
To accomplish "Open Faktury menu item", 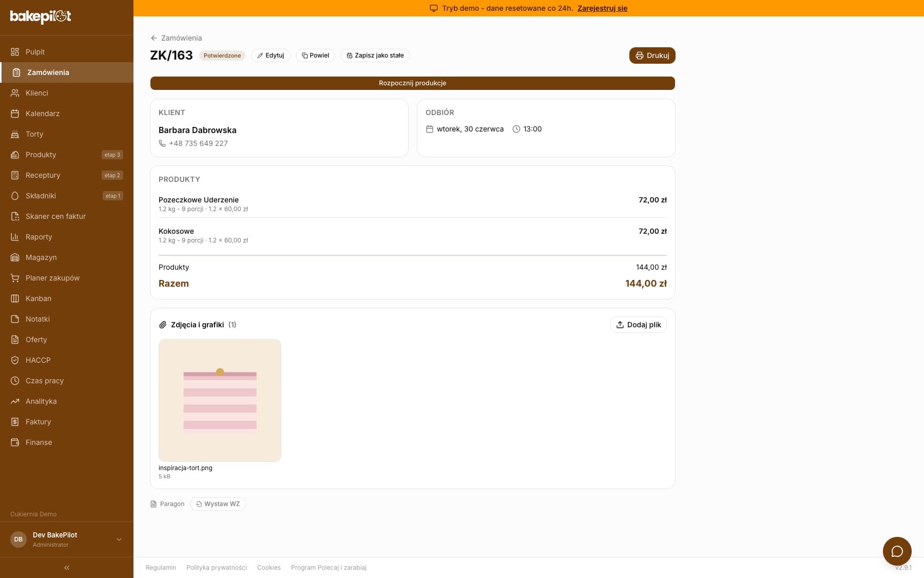I will (67, 422).
